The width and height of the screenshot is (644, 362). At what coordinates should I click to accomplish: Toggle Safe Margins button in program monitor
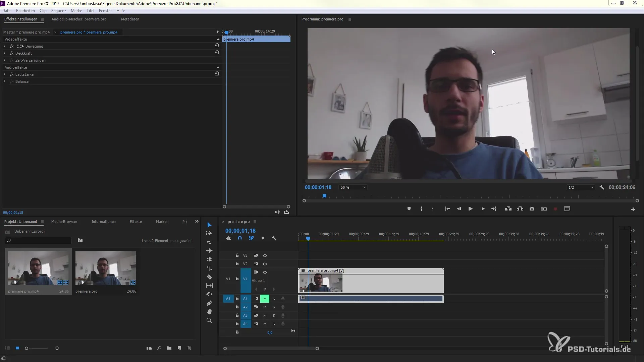click(567, 209)
